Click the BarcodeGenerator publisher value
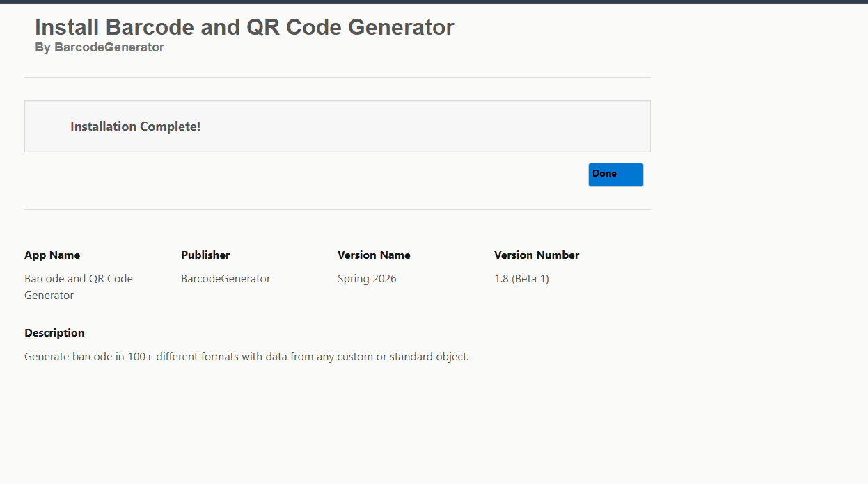The width and height of the screenshot is (868, 484). point(226,279)
